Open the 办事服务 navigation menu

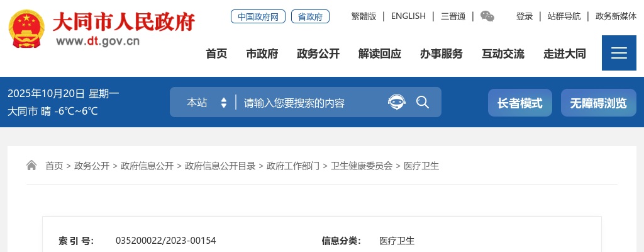441,54
